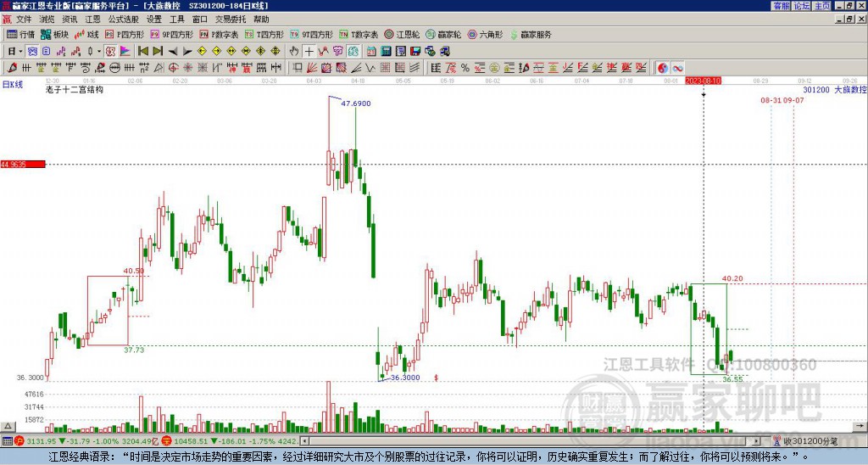Screen dimensions: 868x465
Task: Click the red 2023-08-10 date marker
Action: [x=703, y=81]
